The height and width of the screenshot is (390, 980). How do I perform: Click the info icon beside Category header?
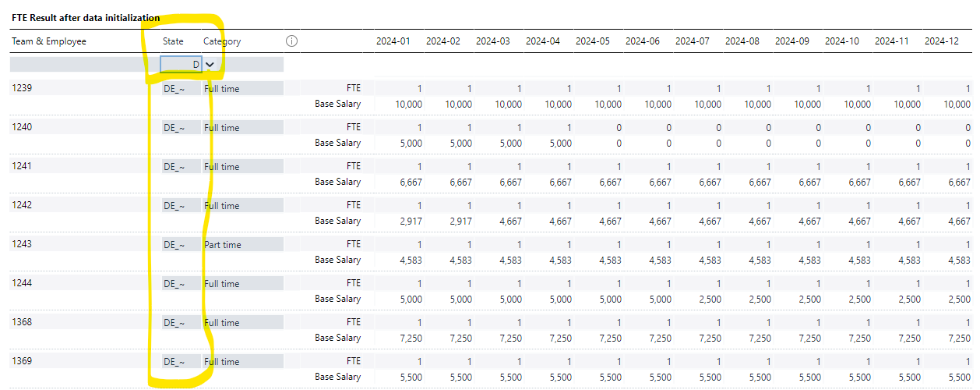pos(292,41)
